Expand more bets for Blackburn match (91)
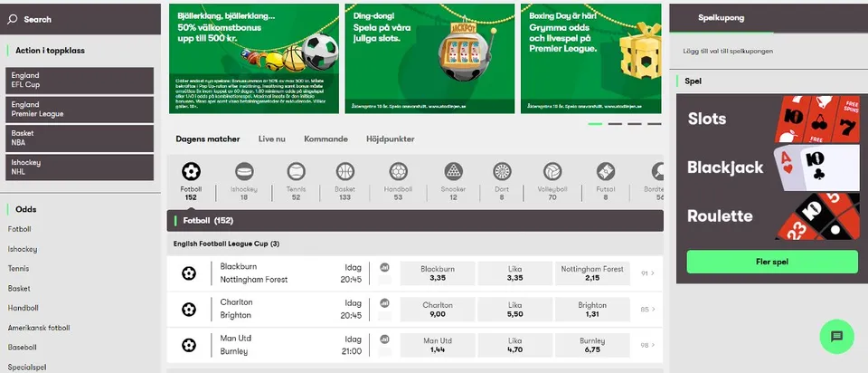868x373 pixels. [647, 273]
